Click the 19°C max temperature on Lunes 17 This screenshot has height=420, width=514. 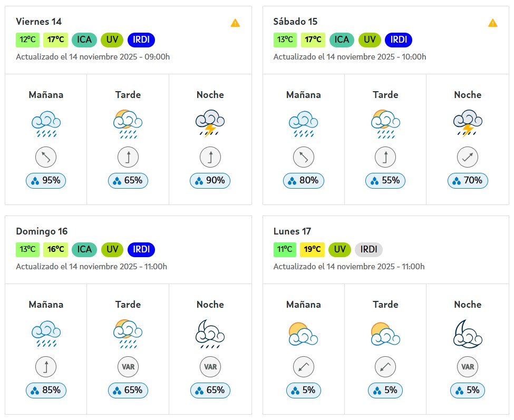(312, 249)
